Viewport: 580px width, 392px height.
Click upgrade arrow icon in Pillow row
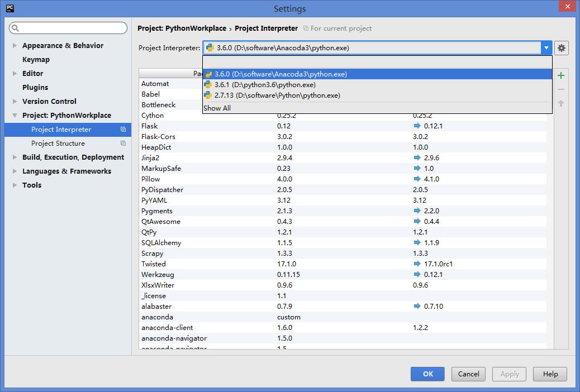pos(417,179)
